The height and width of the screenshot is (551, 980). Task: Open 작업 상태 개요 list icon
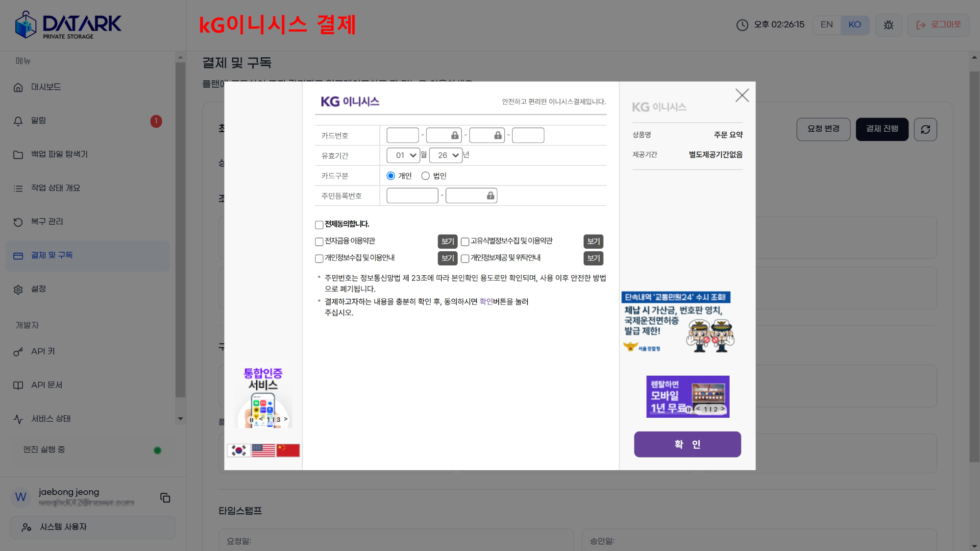pyautogui.click(x=18, y=189)
